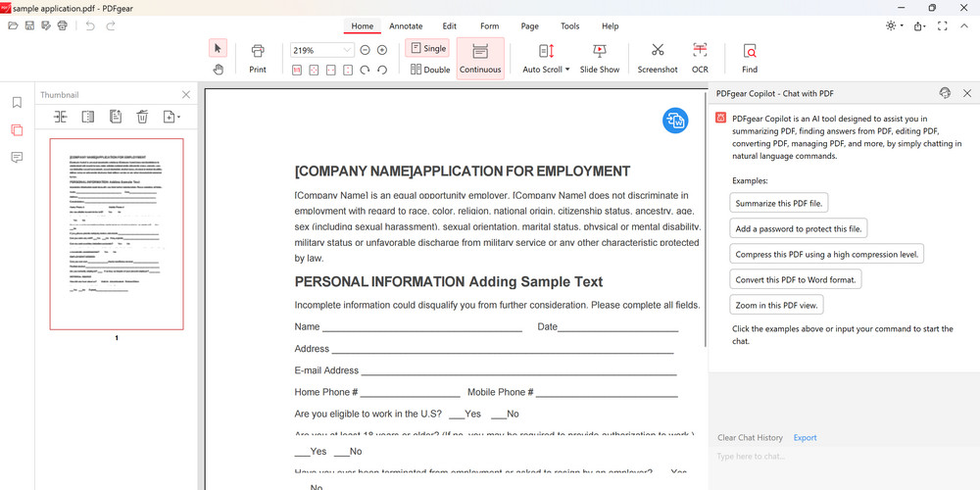Open the Print dialog from ribbon

(258, 59)
